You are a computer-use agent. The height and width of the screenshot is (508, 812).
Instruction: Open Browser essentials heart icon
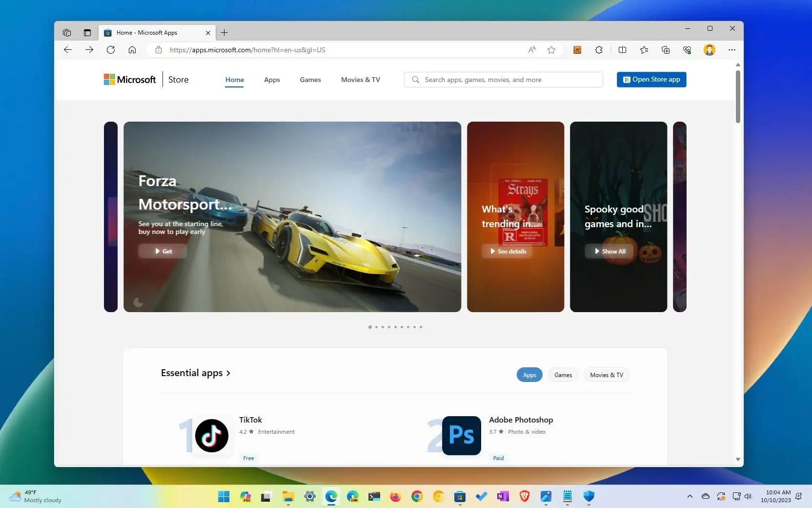click(x=687, y=50)
